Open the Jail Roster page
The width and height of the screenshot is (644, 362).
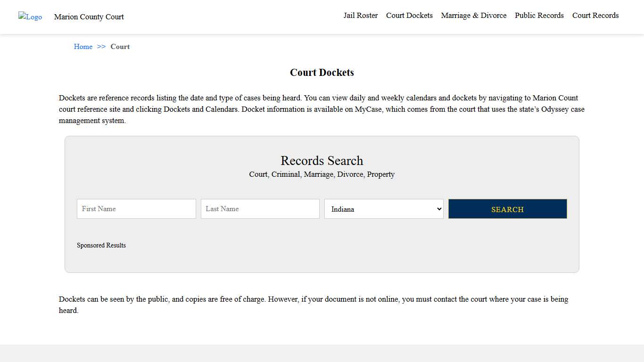tap(360, 16)
